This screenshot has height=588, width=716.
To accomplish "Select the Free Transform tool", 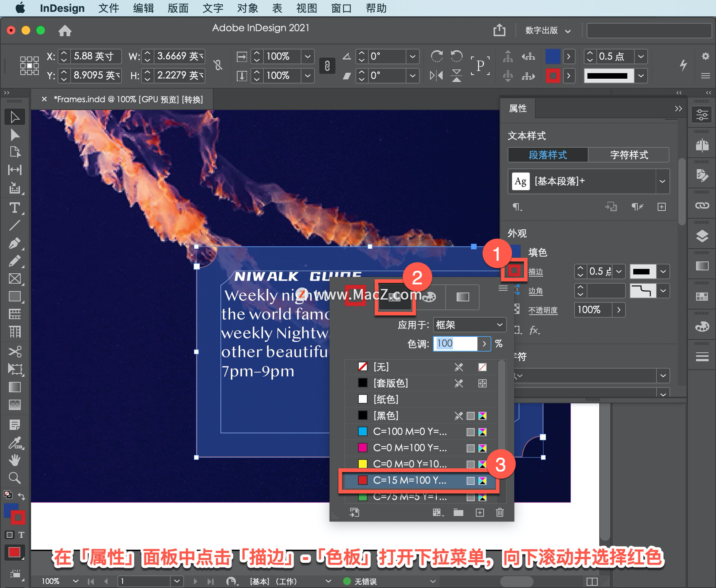I will pyautogui.click(x=15, y=369).
